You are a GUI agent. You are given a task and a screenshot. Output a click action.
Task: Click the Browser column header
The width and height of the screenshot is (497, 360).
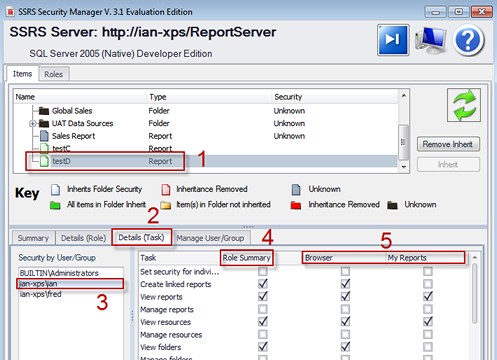click(x=344, y=258)
